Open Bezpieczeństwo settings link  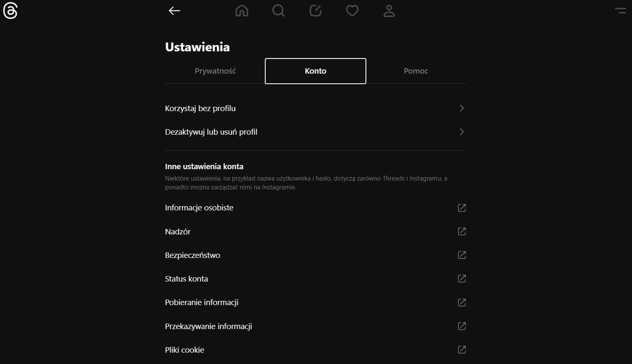click(x=315, y=255)
